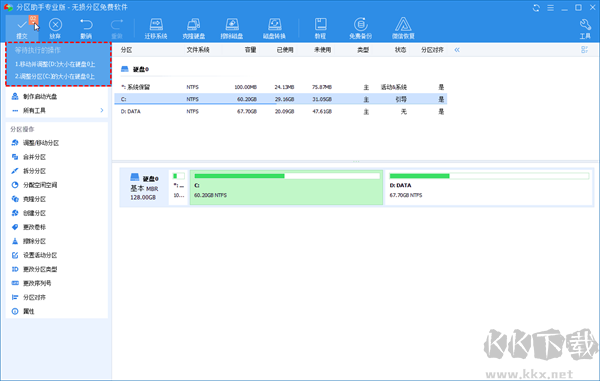The height and width of the screenshot is (381, 600).
Task: Sort by 类型 (Type) column header
Action: tap(363, 50)
